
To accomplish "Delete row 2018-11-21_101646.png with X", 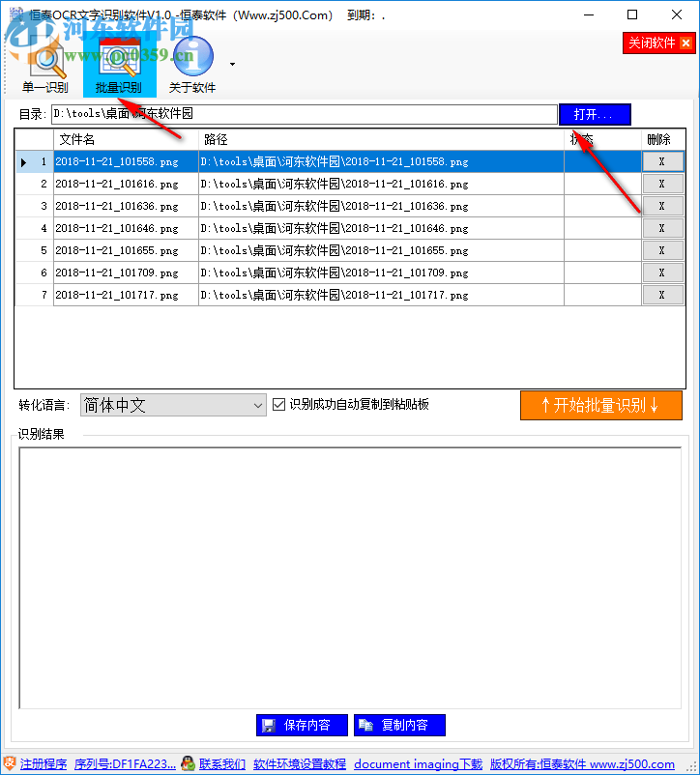I will [x=662, y=228].
